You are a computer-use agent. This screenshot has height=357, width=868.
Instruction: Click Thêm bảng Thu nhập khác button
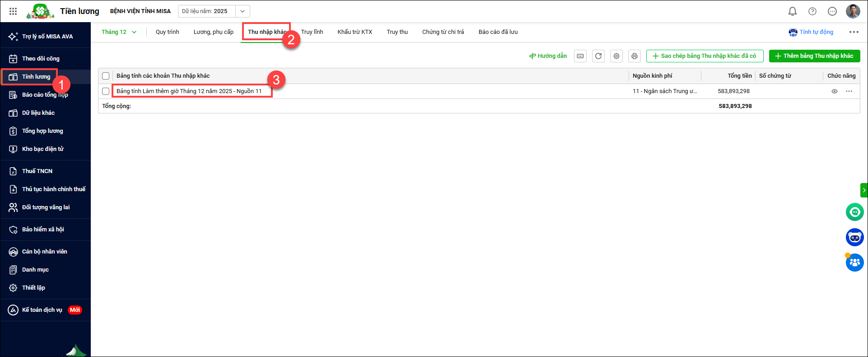(x=814, y=56)
